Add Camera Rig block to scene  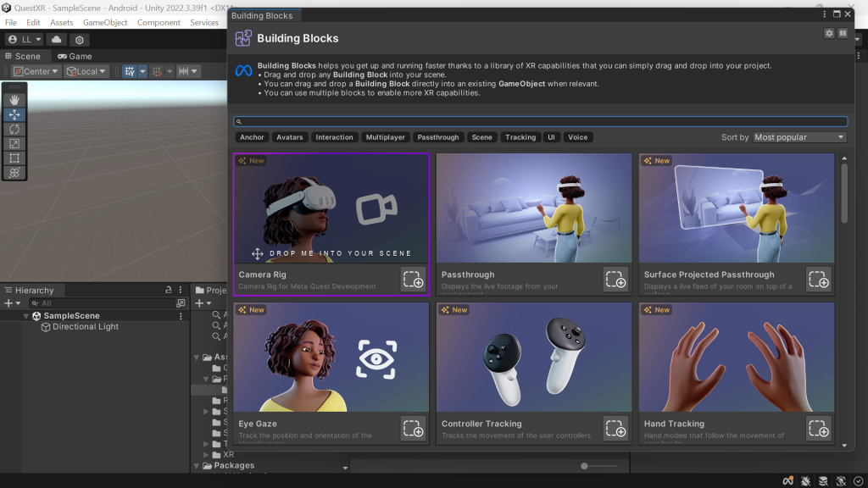coord(413,280)
